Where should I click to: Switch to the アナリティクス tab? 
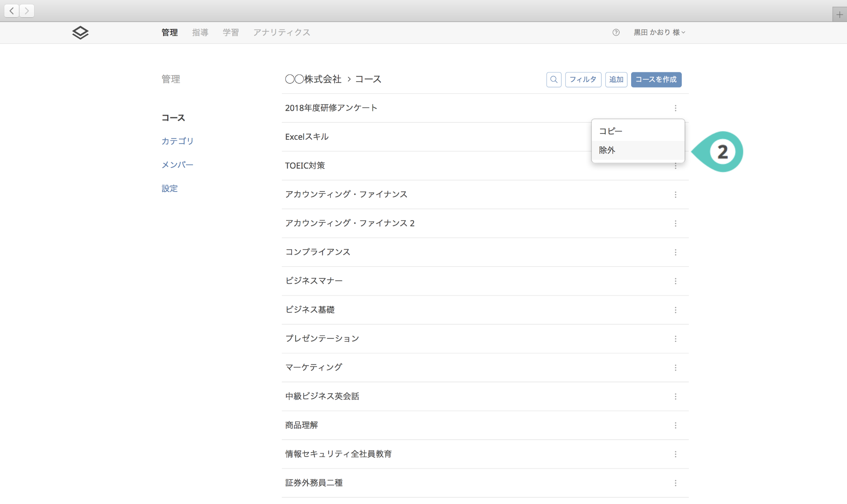click(281, 33)
